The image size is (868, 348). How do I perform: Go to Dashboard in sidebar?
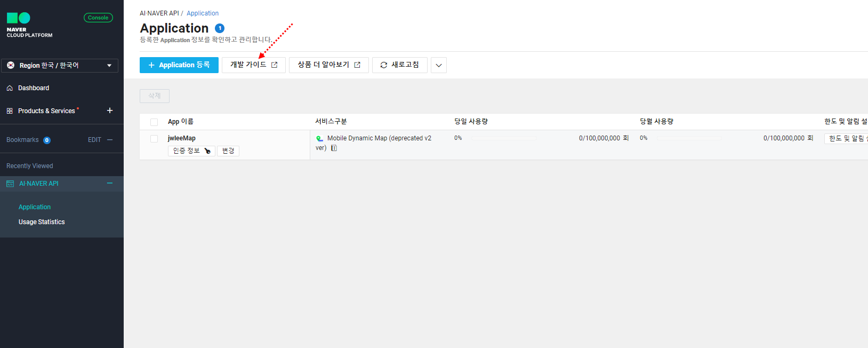click(x=34, y=88)
